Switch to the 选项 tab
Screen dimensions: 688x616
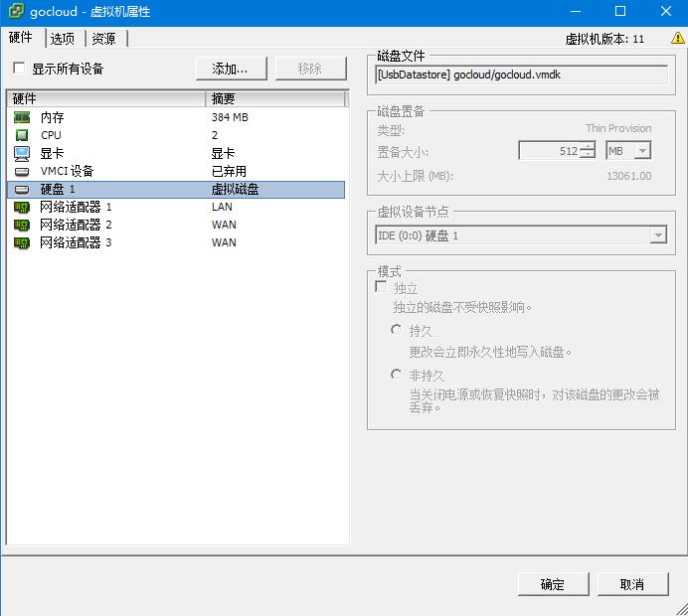coord(63,39)
